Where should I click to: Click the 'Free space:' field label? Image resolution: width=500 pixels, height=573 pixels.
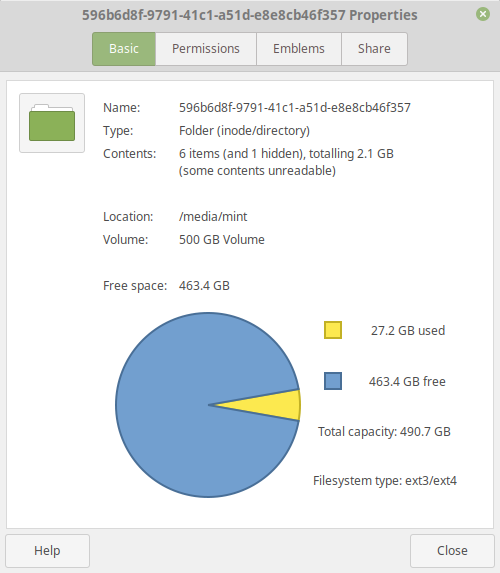pos(135,286)
